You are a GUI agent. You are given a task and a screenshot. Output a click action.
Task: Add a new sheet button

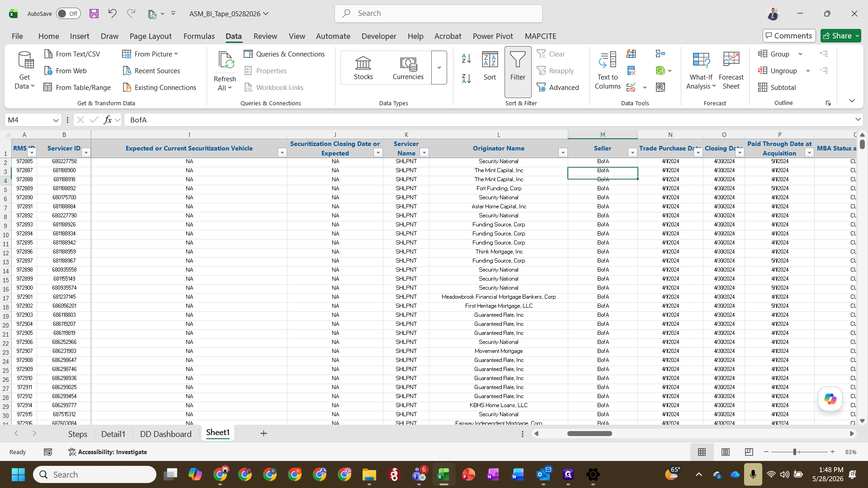tap(264, 434)
